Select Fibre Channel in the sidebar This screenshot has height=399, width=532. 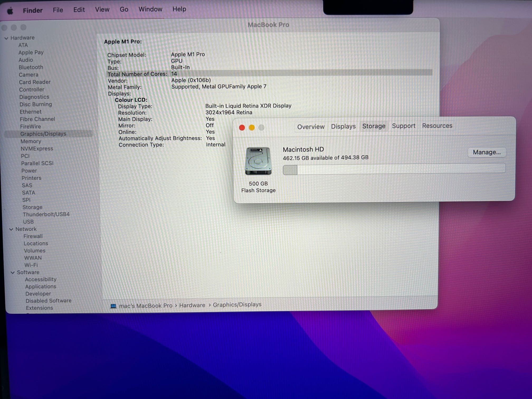(x=37, y=119)
